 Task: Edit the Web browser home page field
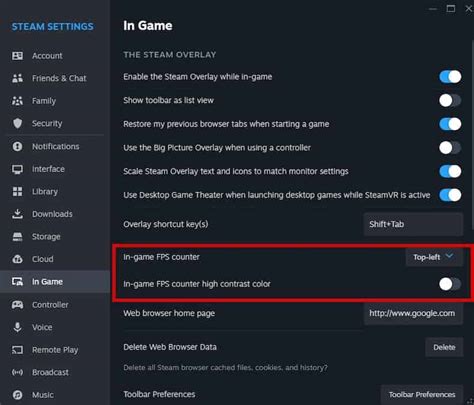(x=413, y=313)
